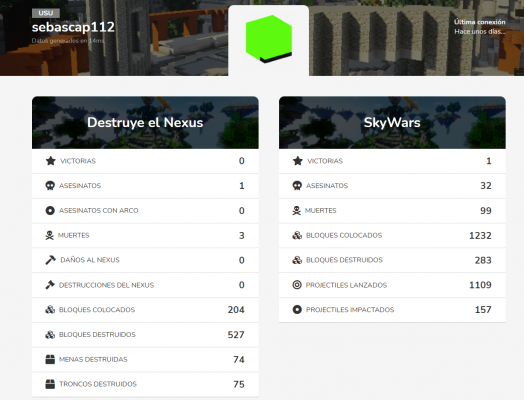Click the skull-and-crossbones icon beside Nexus Muertes
Viewport: 524px width, 400px height.
tap(49, 235)
